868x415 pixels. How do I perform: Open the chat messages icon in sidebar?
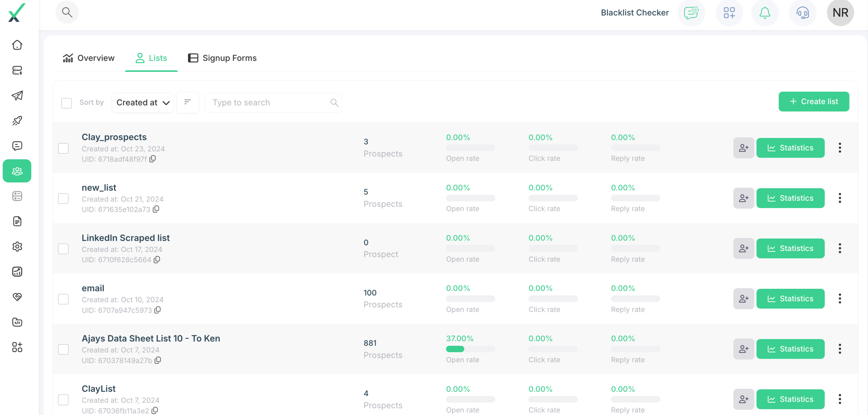pos(17,146)
